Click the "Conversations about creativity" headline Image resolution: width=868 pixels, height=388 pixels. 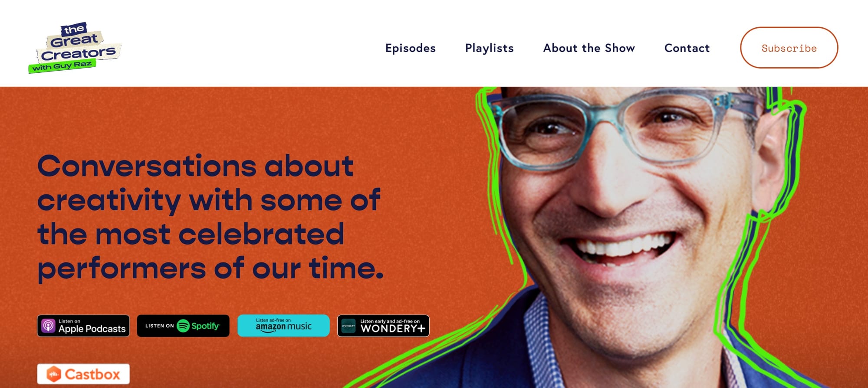tap(210, 217)
